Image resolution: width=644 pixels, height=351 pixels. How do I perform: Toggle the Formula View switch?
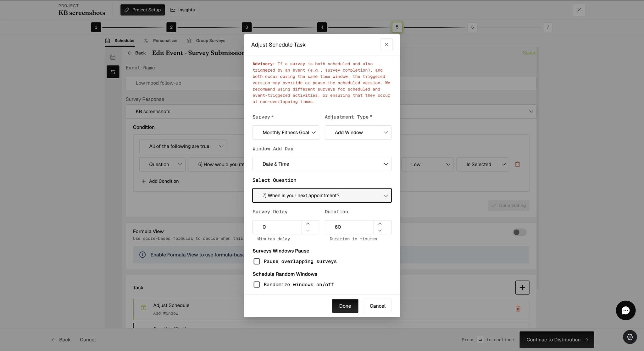point(519,232)
